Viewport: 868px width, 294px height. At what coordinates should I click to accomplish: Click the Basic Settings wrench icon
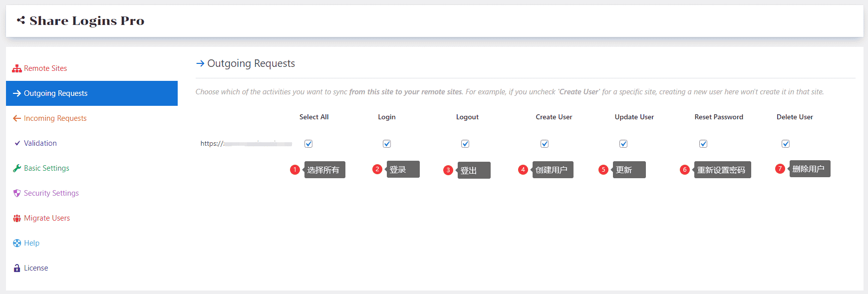(x=17, y=168)
